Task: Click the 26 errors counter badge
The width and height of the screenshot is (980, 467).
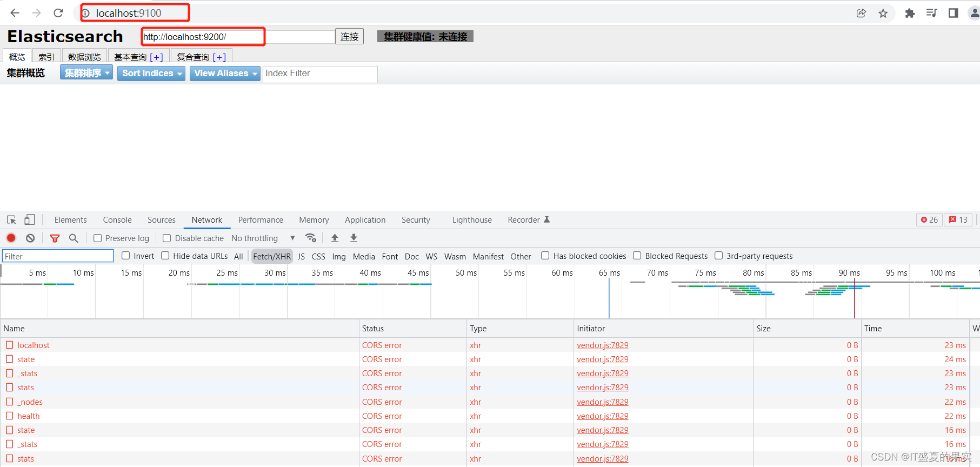Action: pyautogui.click(x=929, y=219)
